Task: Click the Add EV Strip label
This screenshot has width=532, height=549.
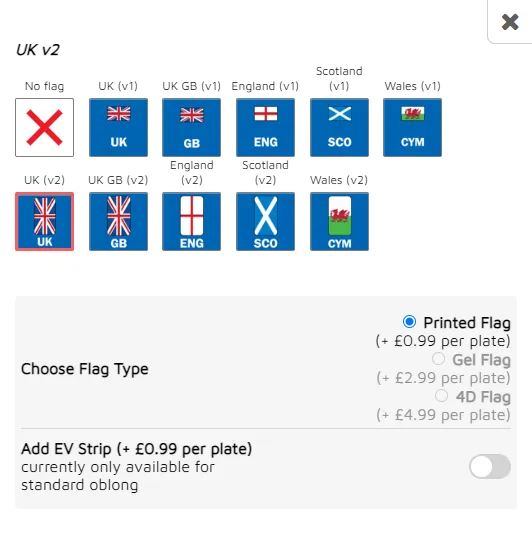Action: 137,449
